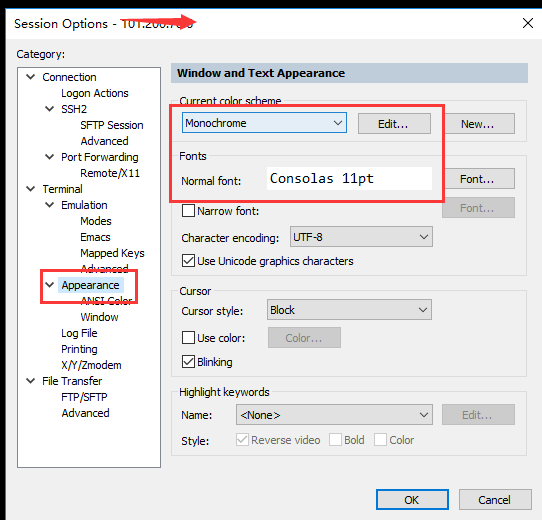The height and width of the screenshot is (520, 542).
Task: Select Terminal category
Action: 63,189
